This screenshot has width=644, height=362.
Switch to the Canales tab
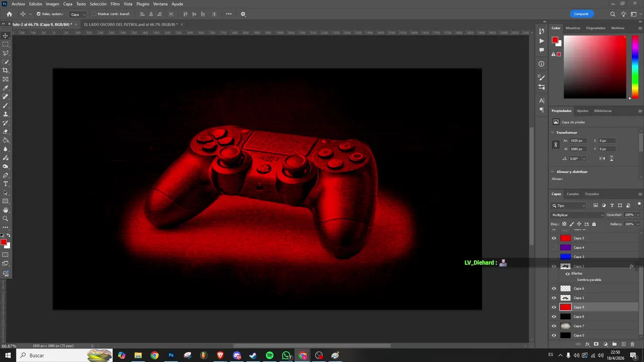pyautogui.click(x=573, y=194)
